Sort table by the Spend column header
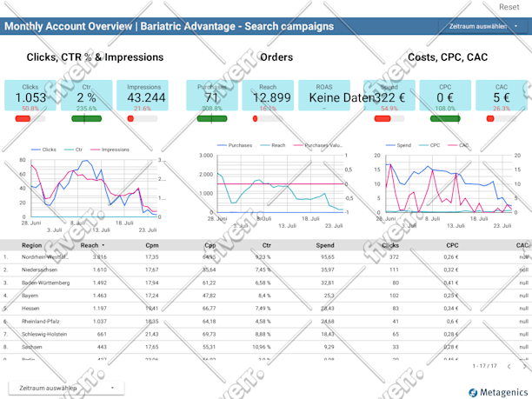 pyautogui.click(x=325, y=245)
